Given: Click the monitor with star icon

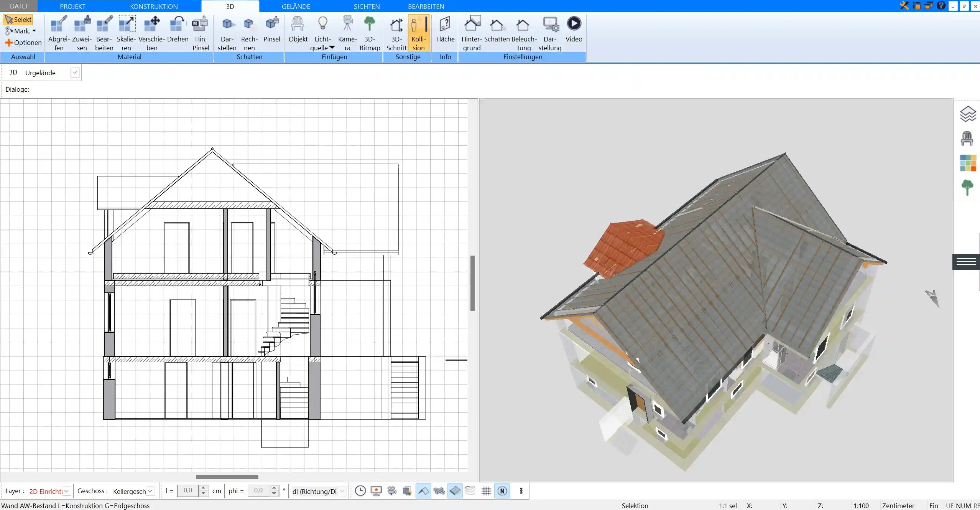Looking at the screenshot, I should (x=376, y=491).
